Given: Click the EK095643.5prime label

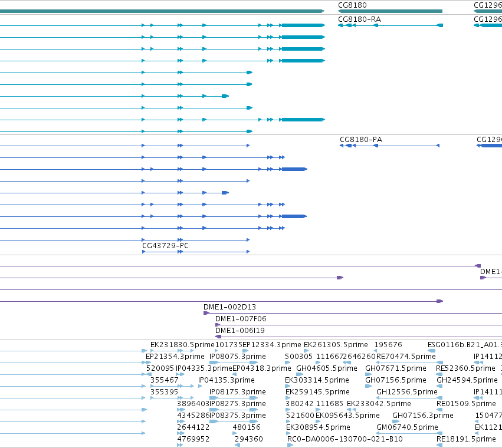Looking at the screenshot, I should (347, 416).
